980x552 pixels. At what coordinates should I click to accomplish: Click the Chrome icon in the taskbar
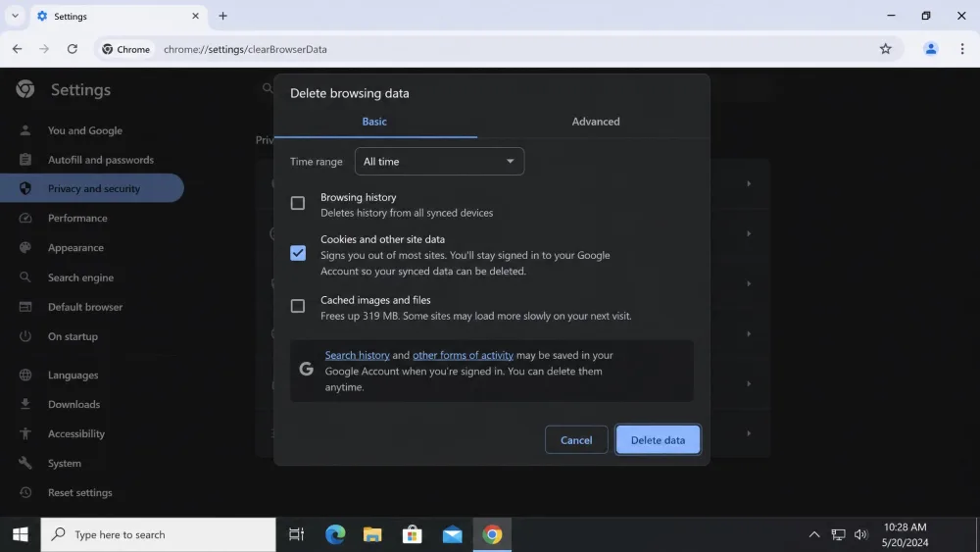point(492,534)
